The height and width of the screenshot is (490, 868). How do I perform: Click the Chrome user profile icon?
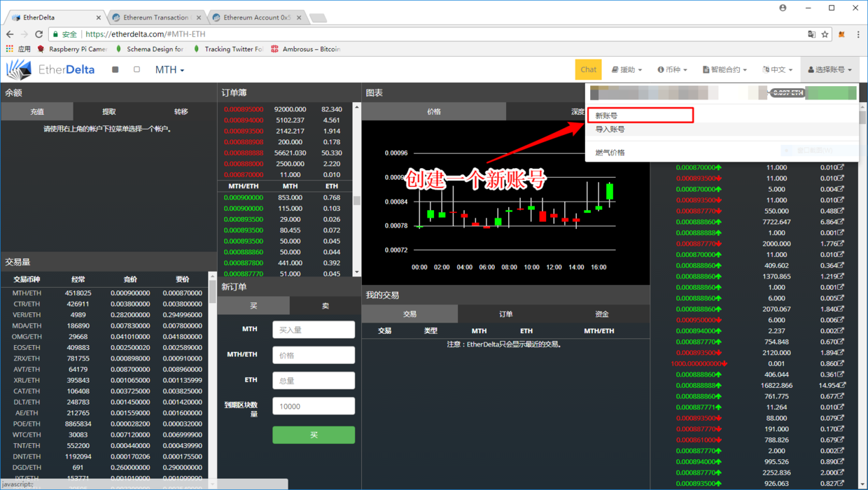coord(783,8)
